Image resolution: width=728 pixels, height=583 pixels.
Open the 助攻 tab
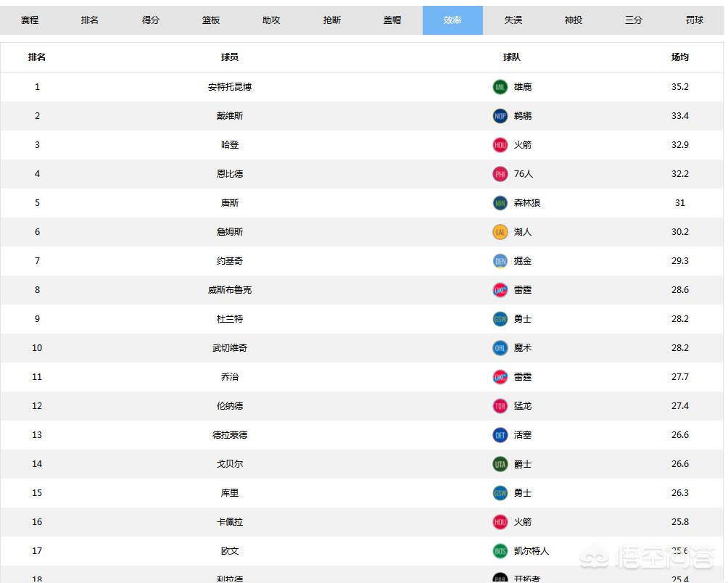point(271,20)
